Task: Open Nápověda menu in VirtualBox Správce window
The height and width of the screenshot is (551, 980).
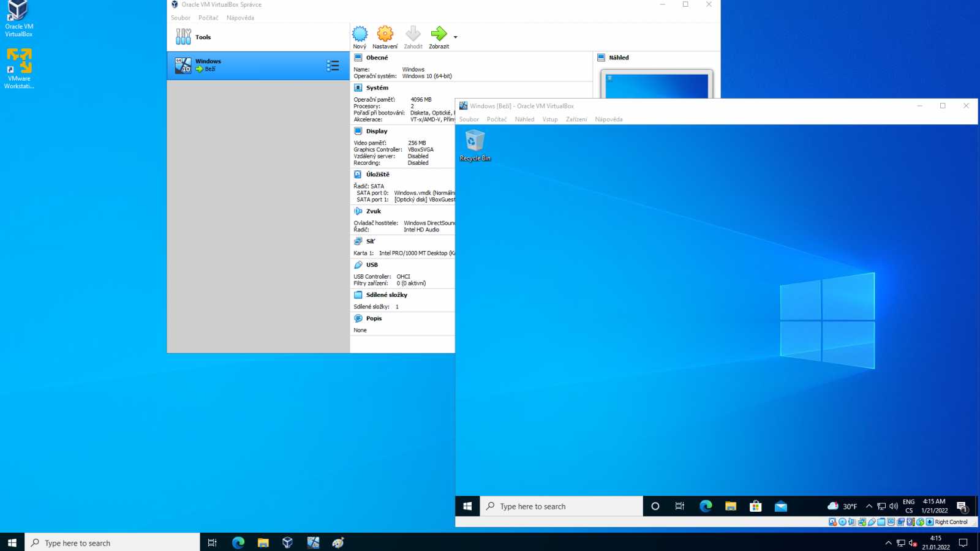Action: coord(240,18)
